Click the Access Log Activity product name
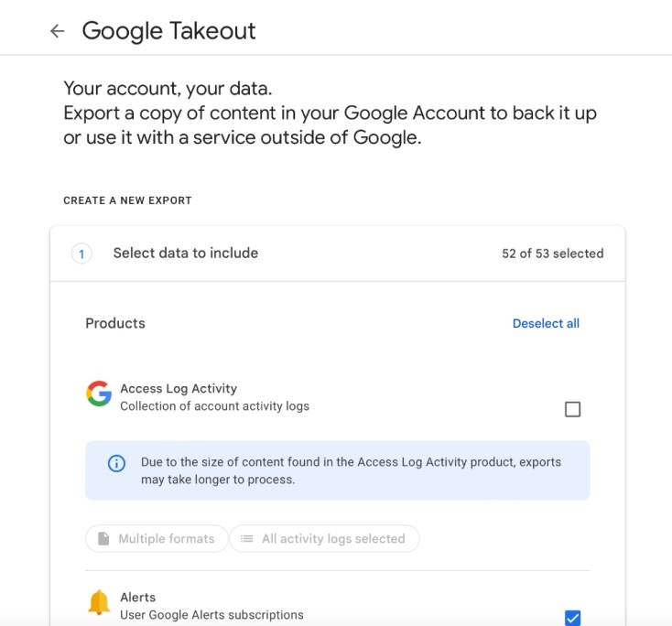672x626 pixels. coord(179,389)
